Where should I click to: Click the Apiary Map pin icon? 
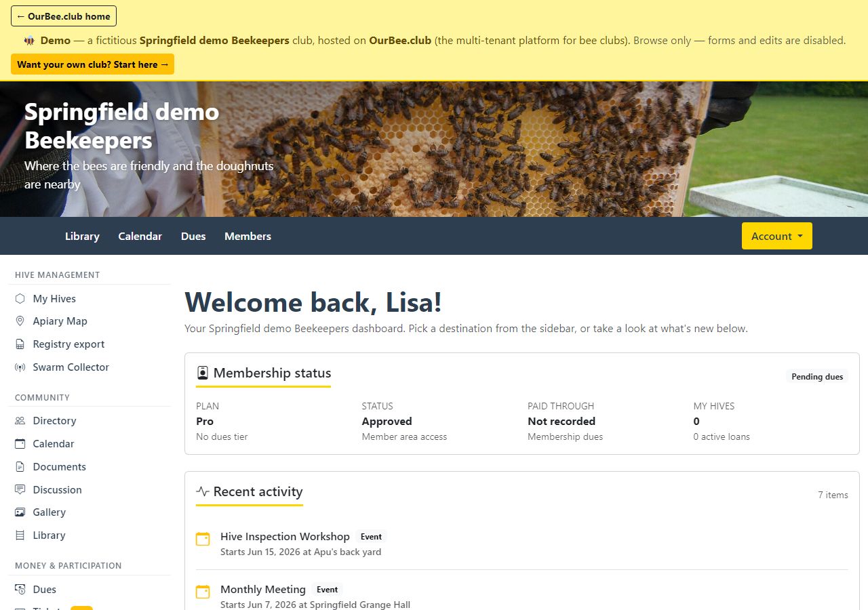[20, 321]
